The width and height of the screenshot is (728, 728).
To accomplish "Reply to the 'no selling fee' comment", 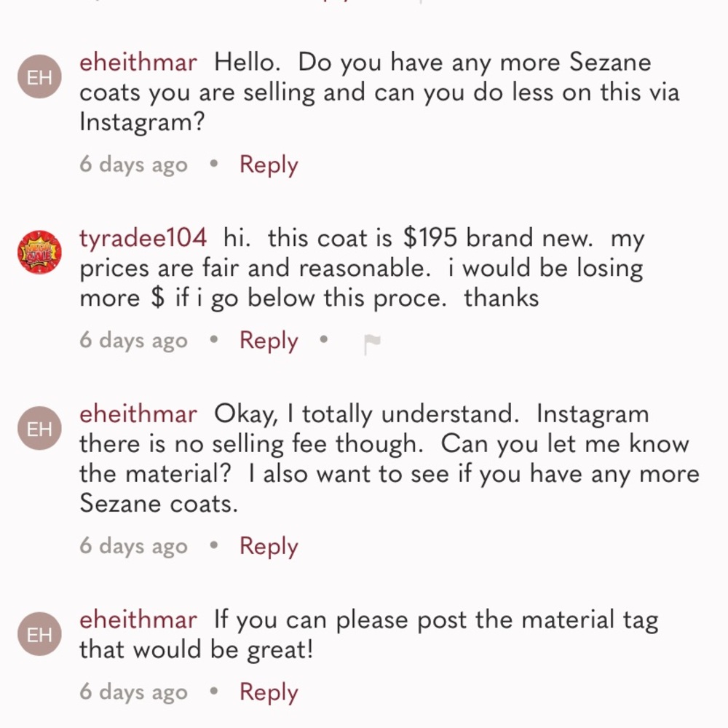I will (x=269, y=547).
